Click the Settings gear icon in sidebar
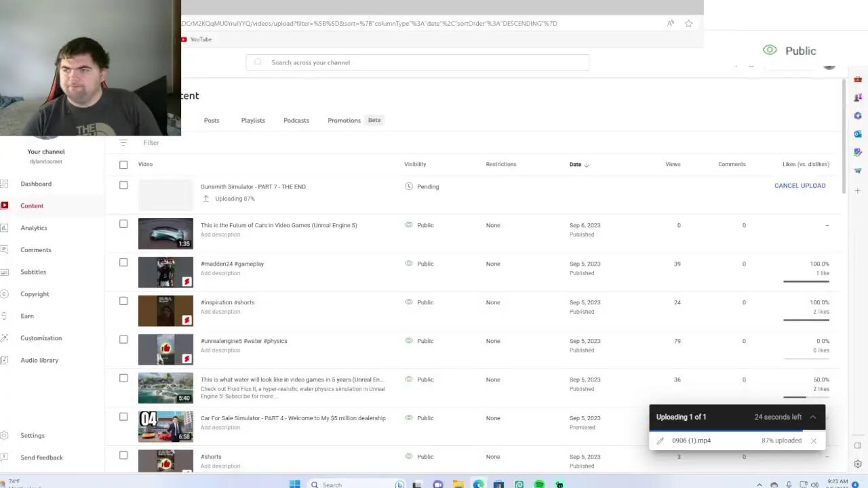Image resolution: width=868 pixels, height=488 pixels. tap(5, 435)
